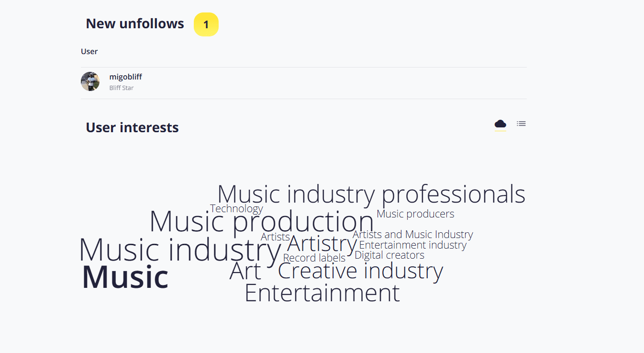Select Artists and Music Industry term
This screenshot has width=644, height=353.
412,234
